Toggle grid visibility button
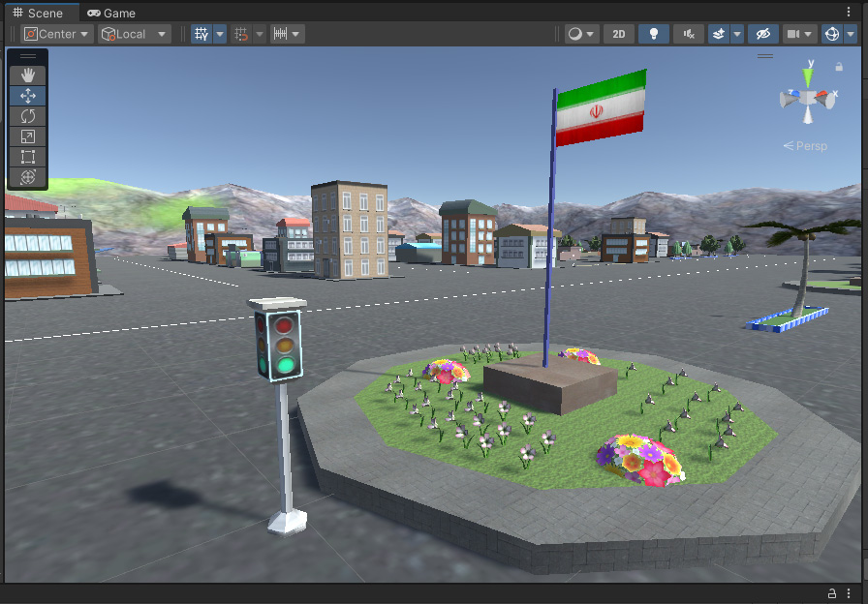Image resolution: width=868 pixels, height=604 pixels. tap(202, 34)
